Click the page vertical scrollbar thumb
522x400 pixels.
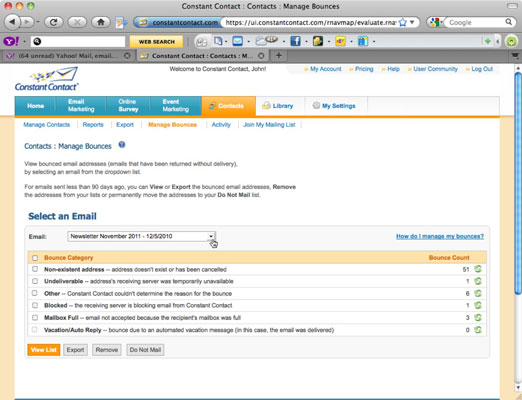pyautogui.click(x=518, y=183)
